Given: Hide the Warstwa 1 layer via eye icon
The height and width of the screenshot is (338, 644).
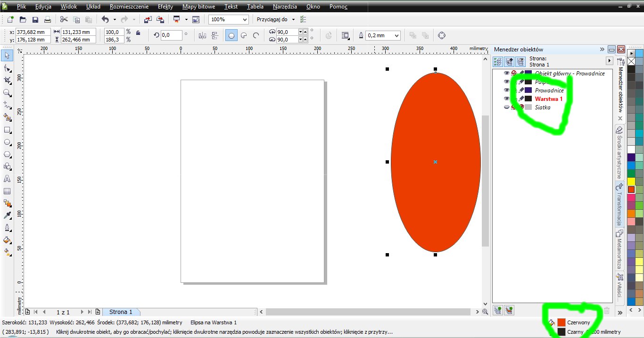Looking at the screenshot, I should click(x=507, y=99).
